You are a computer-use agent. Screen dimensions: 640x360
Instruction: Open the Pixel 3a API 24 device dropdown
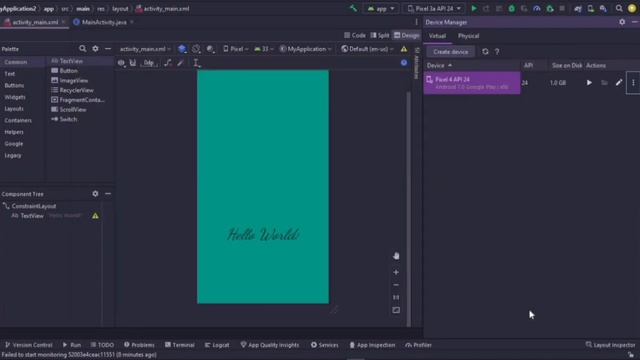point(434,9)
